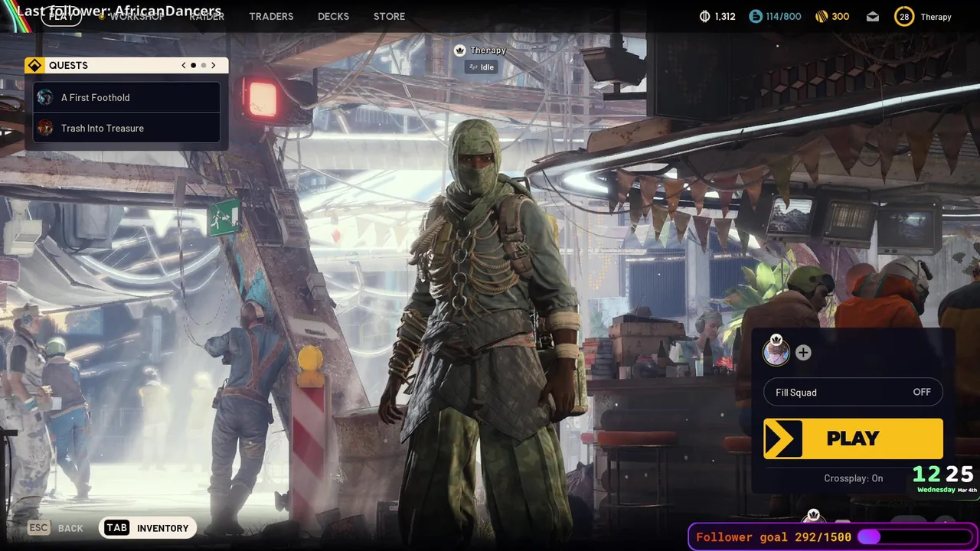
Task: Click the coin currency icon beside 1,312
Action: pyautogui.click(x=705, y=16)
